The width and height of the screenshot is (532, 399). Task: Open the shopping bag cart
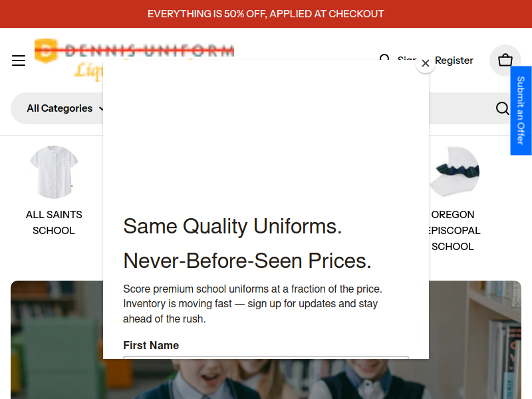pos(505,61)
